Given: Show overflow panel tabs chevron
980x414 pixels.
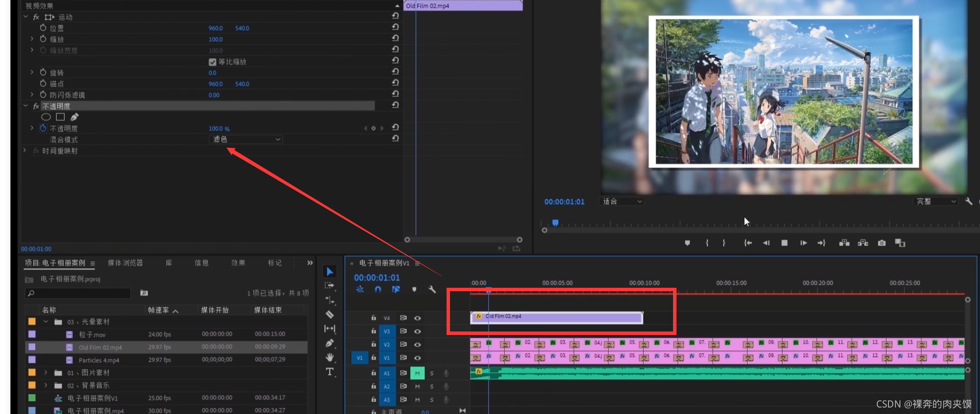Looking at the screenshot, I should pos(310,263).
